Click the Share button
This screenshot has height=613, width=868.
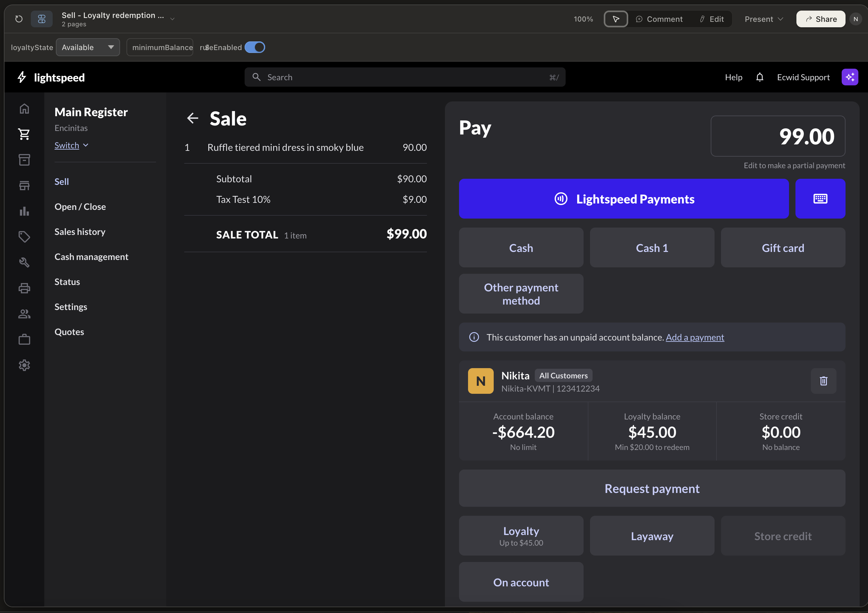click(821, 19)
